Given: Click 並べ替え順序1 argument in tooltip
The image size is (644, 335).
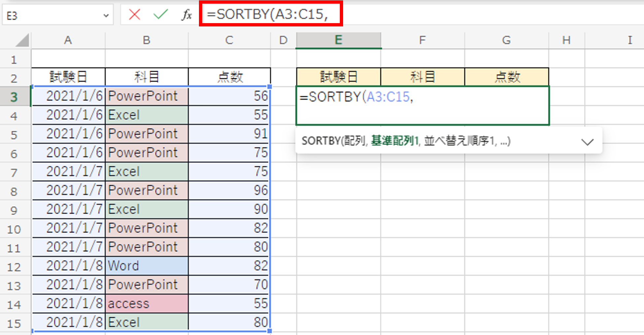Looking at the screenshot, I should point(459,141).
